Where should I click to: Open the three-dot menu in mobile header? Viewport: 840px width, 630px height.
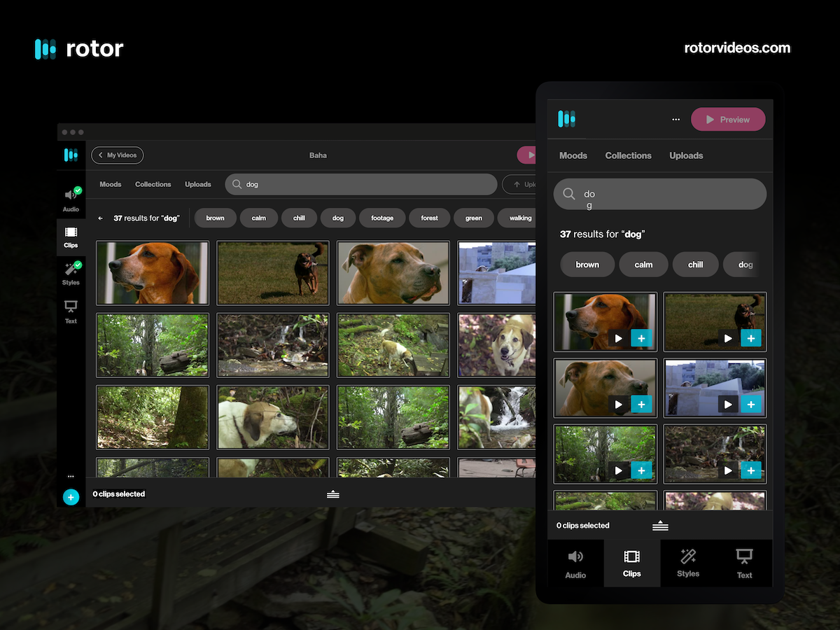(675, 120)
